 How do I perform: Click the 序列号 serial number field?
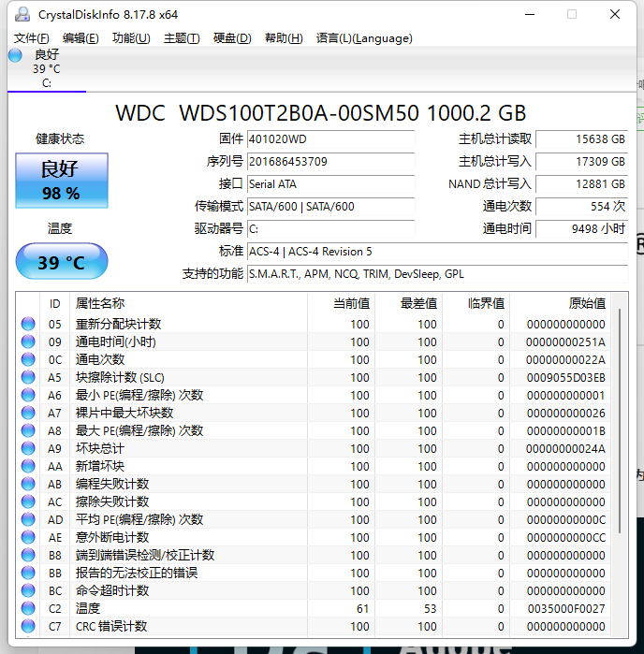[x=330, y=162]
